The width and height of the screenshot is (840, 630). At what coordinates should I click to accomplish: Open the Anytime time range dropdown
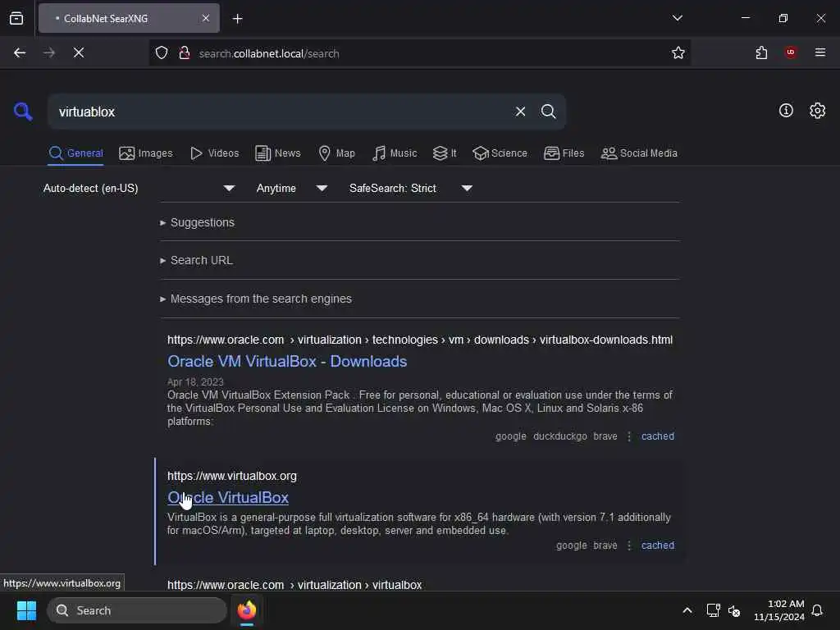tap(291, 188)
